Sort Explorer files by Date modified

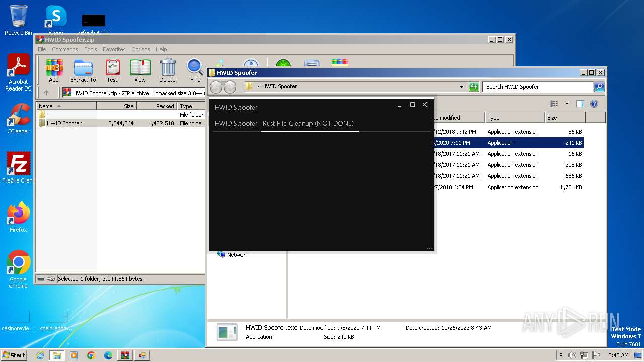pyautogui.click(x=459, y=118)
